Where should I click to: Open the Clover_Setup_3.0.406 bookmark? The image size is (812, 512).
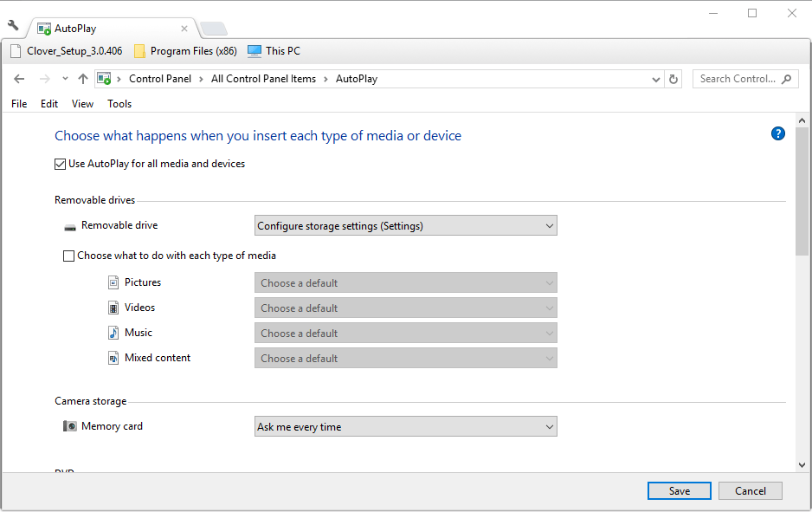pyautogui.click(x=68, y=51)
